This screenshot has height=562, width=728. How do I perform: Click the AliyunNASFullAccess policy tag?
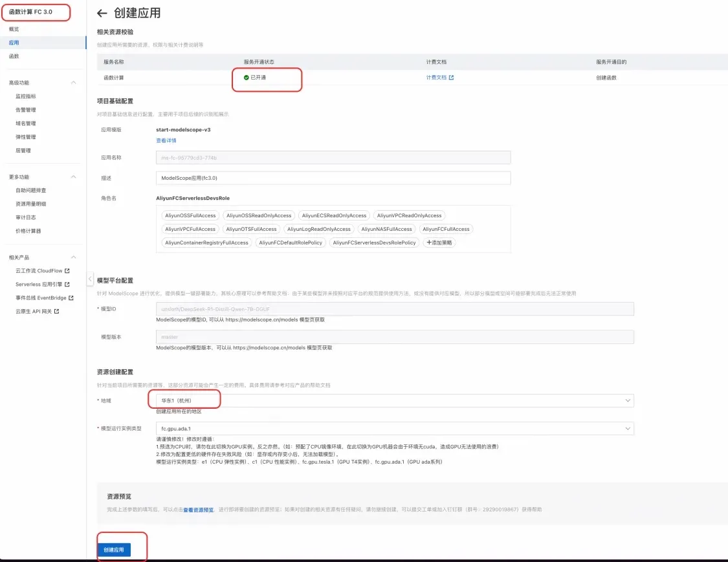pos(387,229)
